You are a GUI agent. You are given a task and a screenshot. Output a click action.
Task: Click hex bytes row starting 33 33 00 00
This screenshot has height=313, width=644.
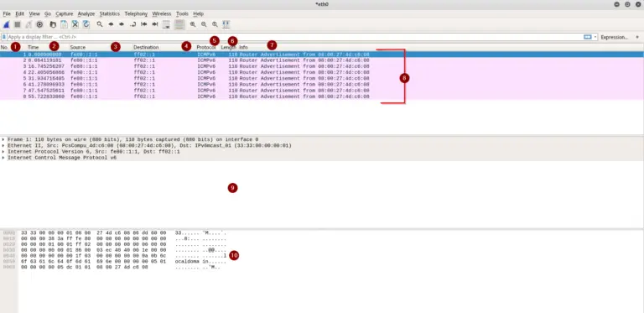(x=94, y=233)
